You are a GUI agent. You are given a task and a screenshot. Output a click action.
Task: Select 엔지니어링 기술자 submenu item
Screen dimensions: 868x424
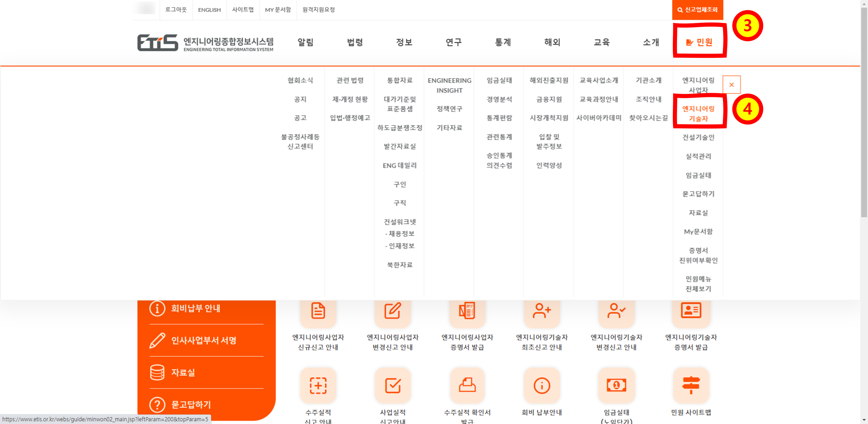pos(698,113)
